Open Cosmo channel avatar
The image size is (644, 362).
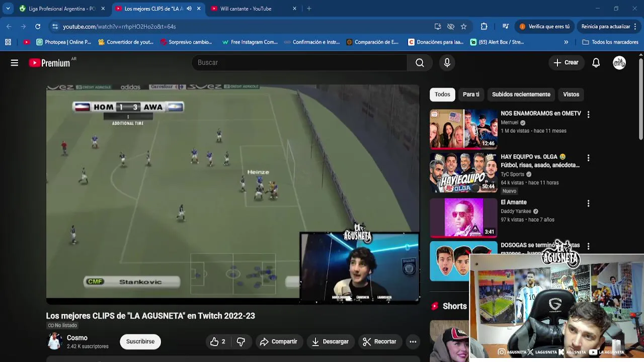pos(54,341)
